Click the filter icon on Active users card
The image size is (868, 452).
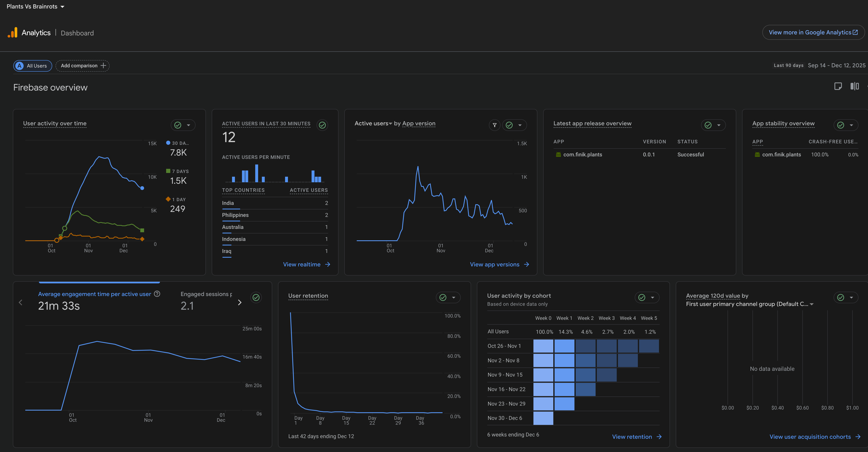coord(494,125)
